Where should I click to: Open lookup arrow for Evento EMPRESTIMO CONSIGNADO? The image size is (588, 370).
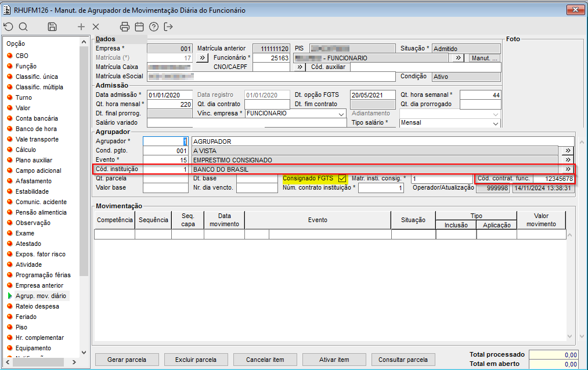tap(568, 160)
